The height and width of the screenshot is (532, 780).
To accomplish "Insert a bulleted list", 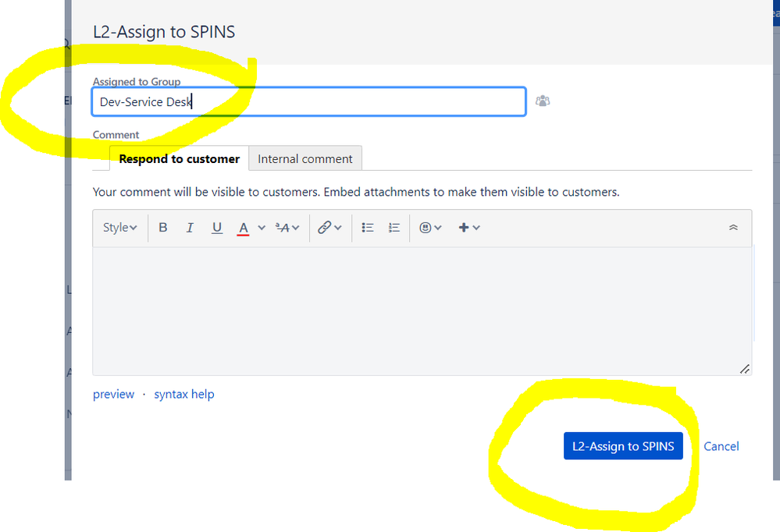I will 368,227.
